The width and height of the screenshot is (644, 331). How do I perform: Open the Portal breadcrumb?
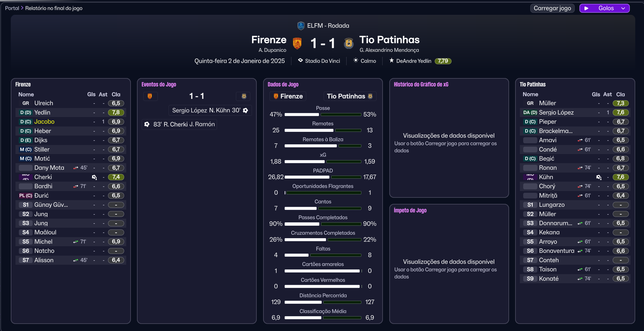[12, 8]
